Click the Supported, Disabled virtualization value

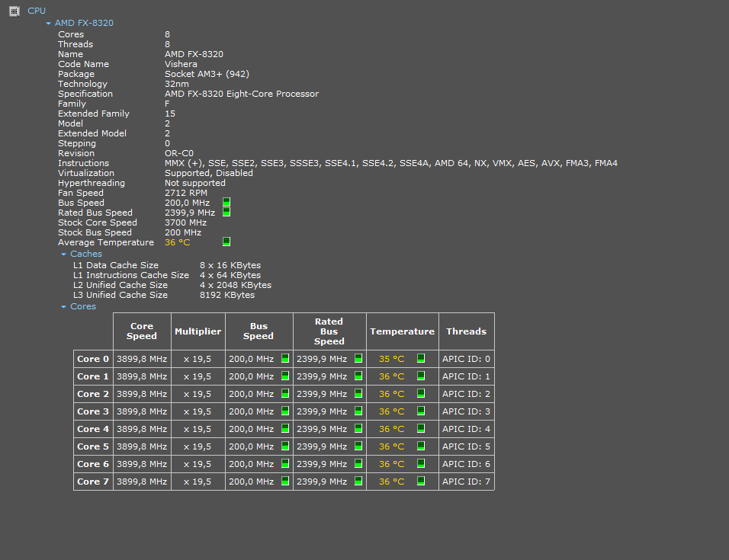click(x=209, y=173)
